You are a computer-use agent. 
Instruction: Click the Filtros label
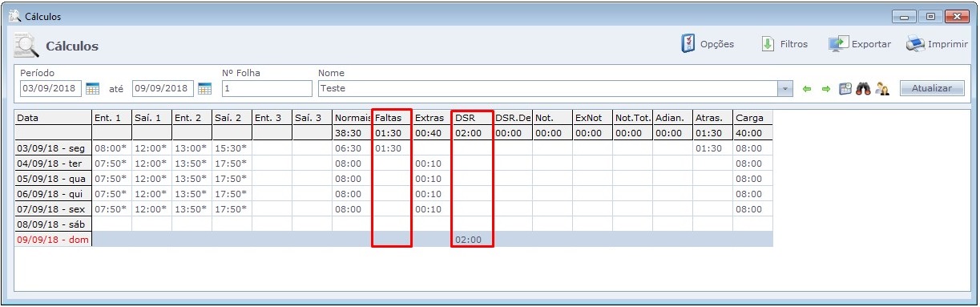(794, 44)
